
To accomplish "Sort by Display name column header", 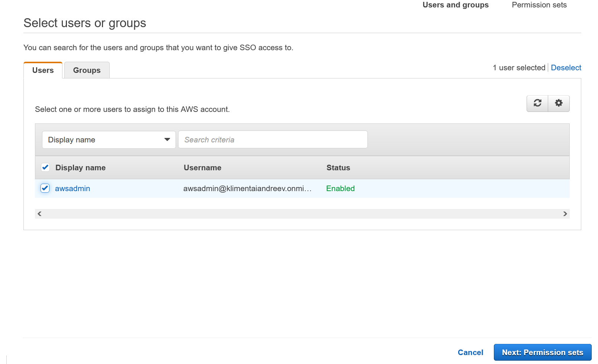I will tap(80, 168).
